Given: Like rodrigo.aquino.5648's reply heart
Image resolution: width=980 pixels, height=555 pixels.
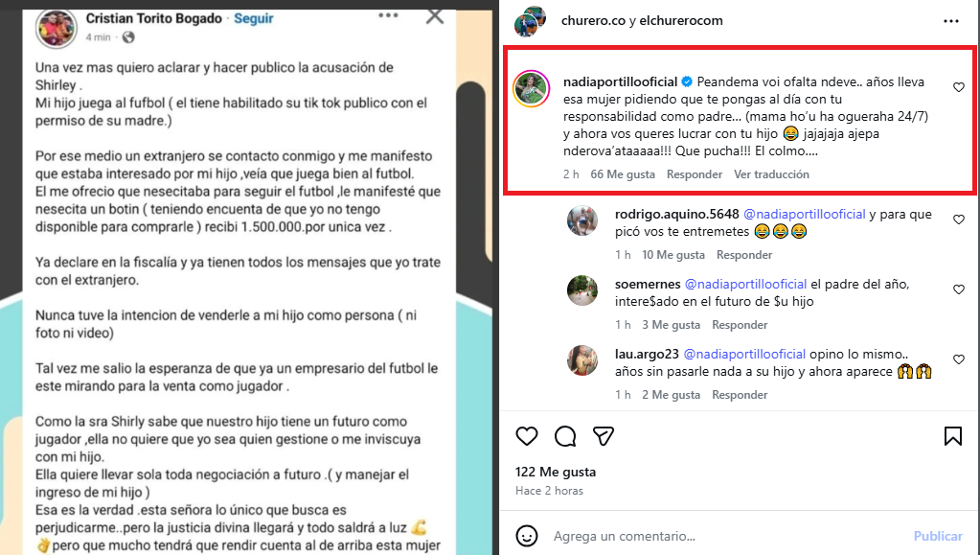Looking at the screenshot, I should pos(959,220).
